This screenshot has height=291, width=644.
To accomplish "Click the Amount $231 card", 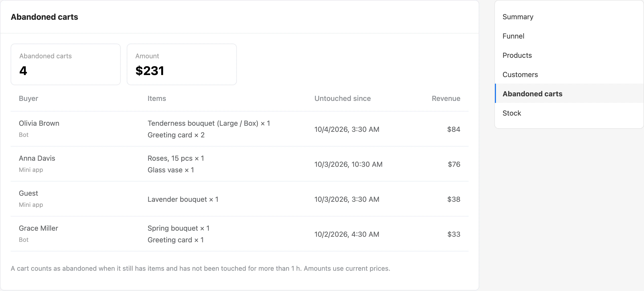I will (182, 64).
